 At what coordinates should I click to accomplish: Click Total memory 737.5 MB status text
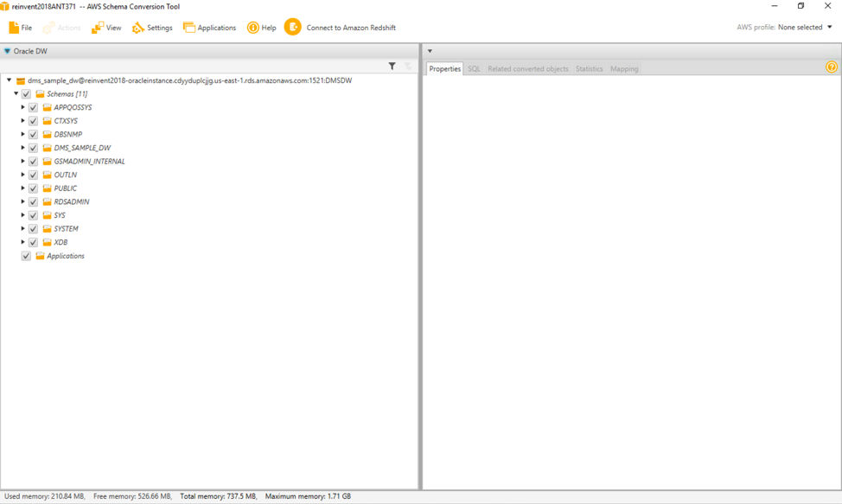[x=219, y=496]
